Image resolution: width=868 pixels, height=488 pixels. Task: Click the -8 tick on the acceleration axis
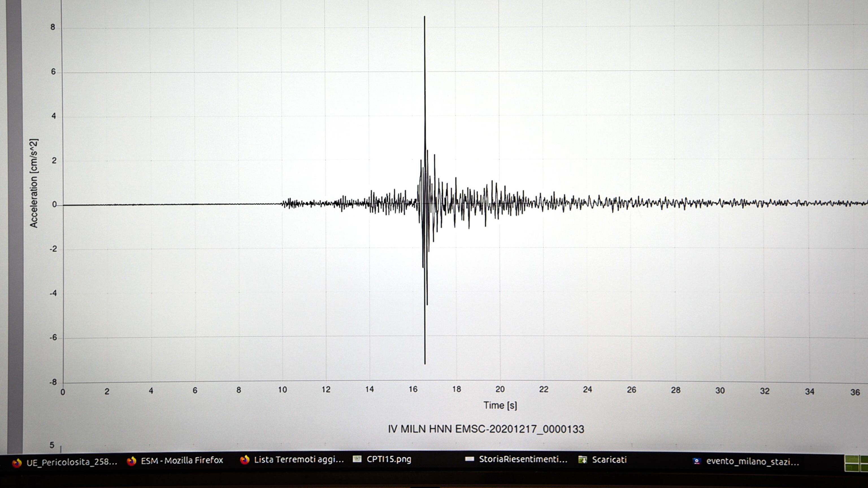pyautogui.click(x=53, y=383)
